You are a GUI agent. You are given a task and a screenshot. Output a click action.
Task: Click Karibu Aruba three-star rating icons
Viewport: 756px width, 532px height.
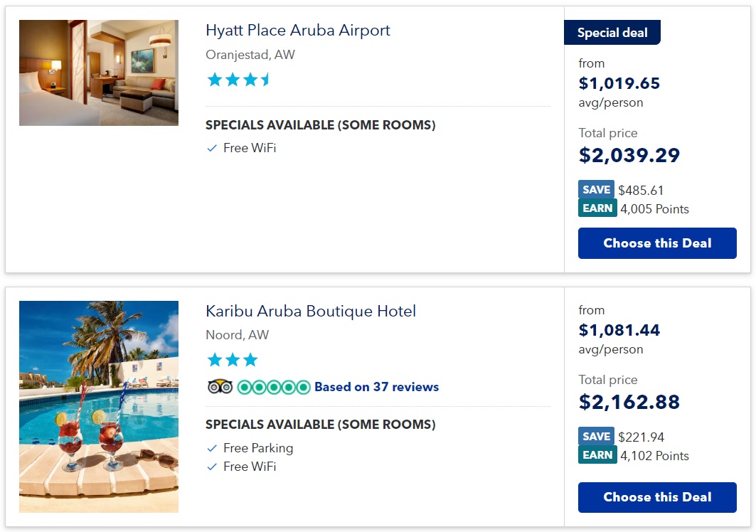point(232,360)
